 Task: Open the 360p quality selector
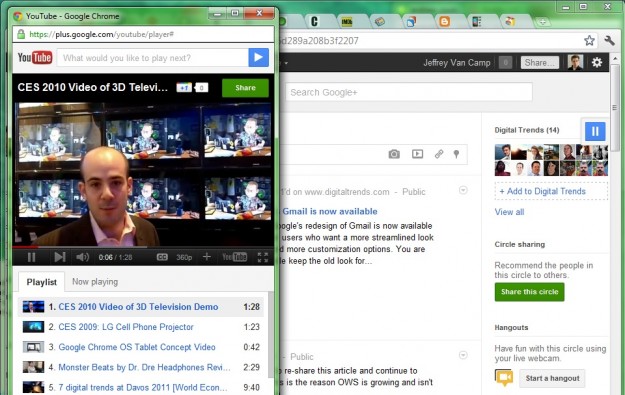[x=184, y=257]
